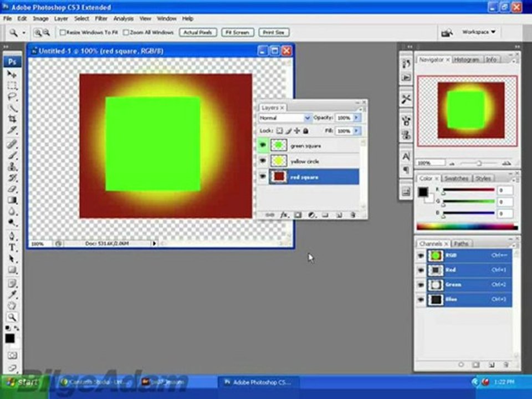Click Link layers icon
The image size is (532, 399).
[270, 215]
